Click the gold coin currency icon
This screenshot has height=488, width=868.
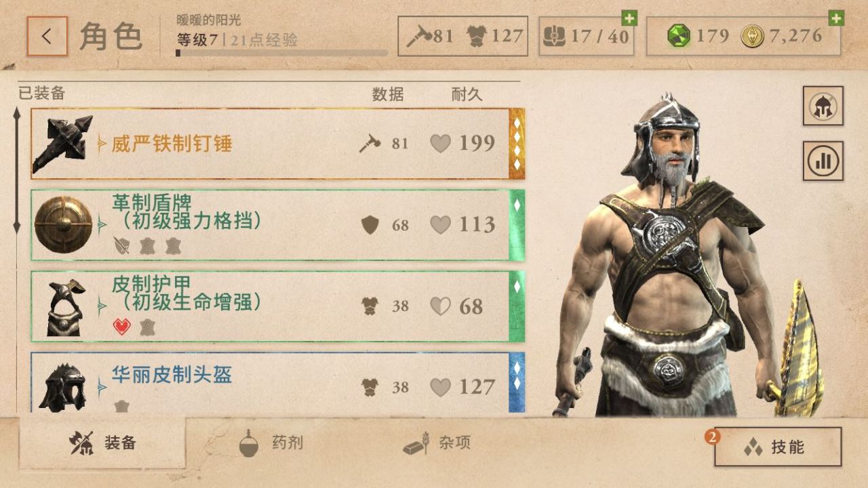pos(752,36)
